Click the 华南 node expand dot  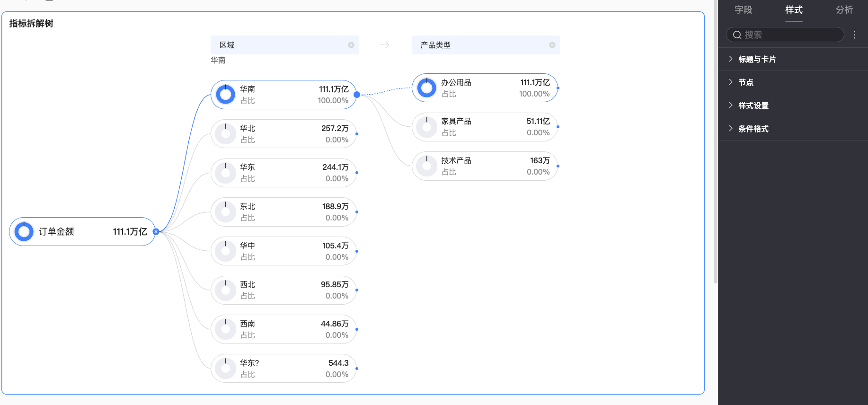[x=357, y=95]
